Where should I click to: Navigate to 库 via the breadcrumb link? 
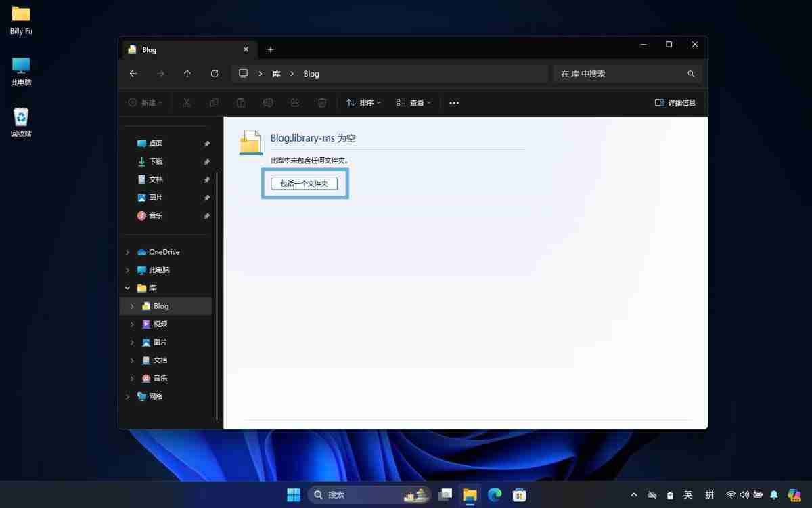pos(276,73)
